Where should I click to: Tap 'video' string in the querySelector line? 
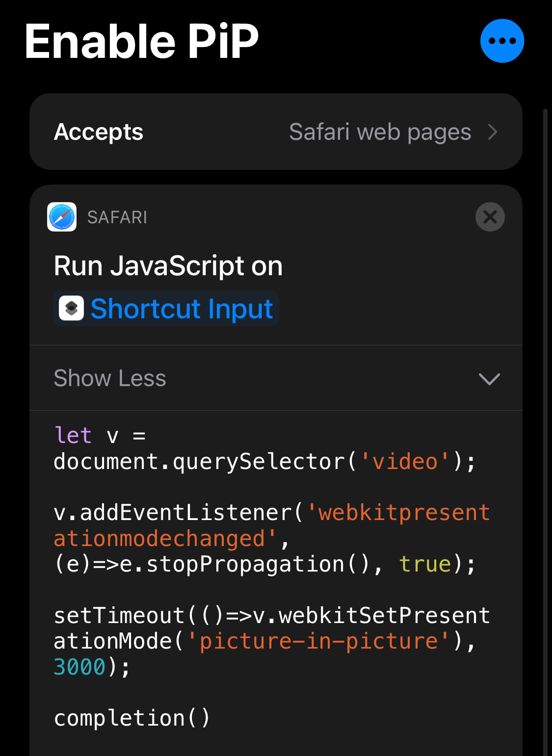point(406,461)
